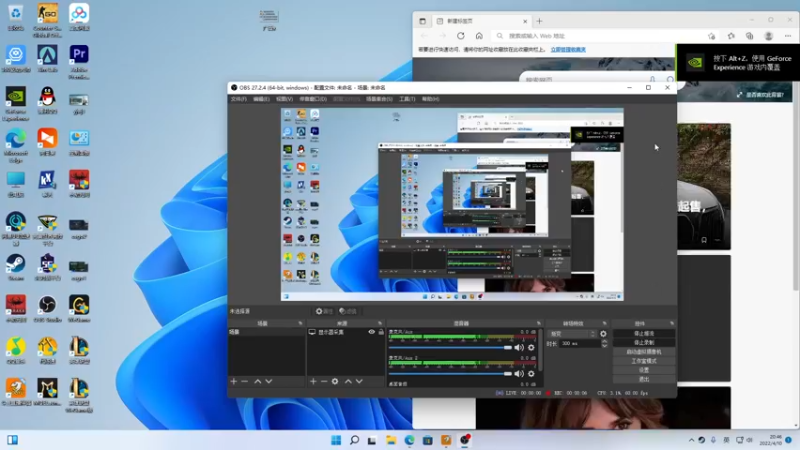Open settings gear for Aux 2 mixer channel
This screenshot has height=450, width=800.
[531, 373]
